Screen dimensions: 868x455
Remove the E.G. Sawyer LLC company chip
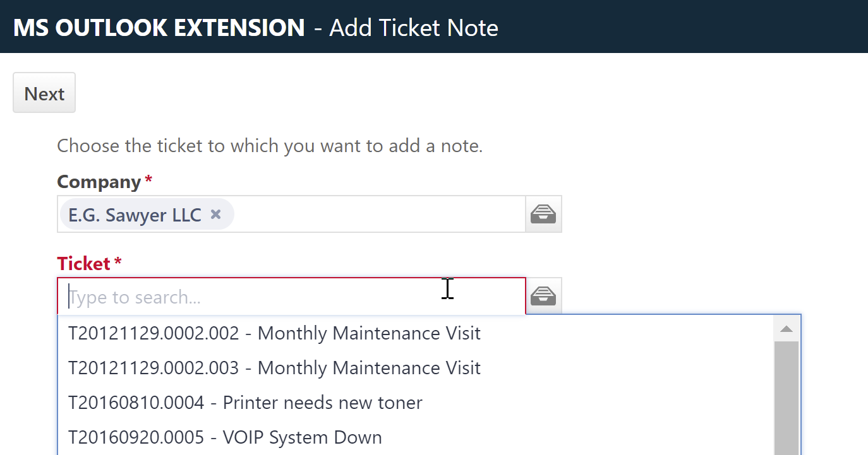click(x=215, y=215)
